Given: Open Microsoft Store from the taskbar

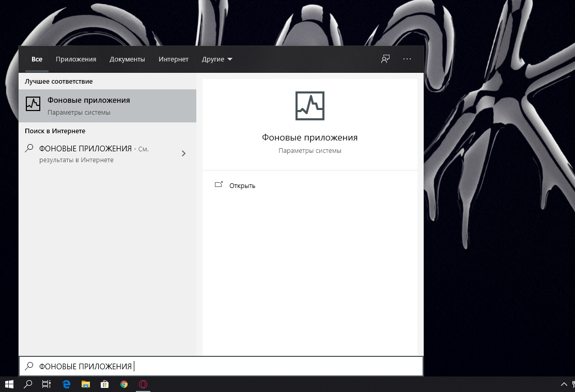Looking at the screenshot, I should (104, 384).
